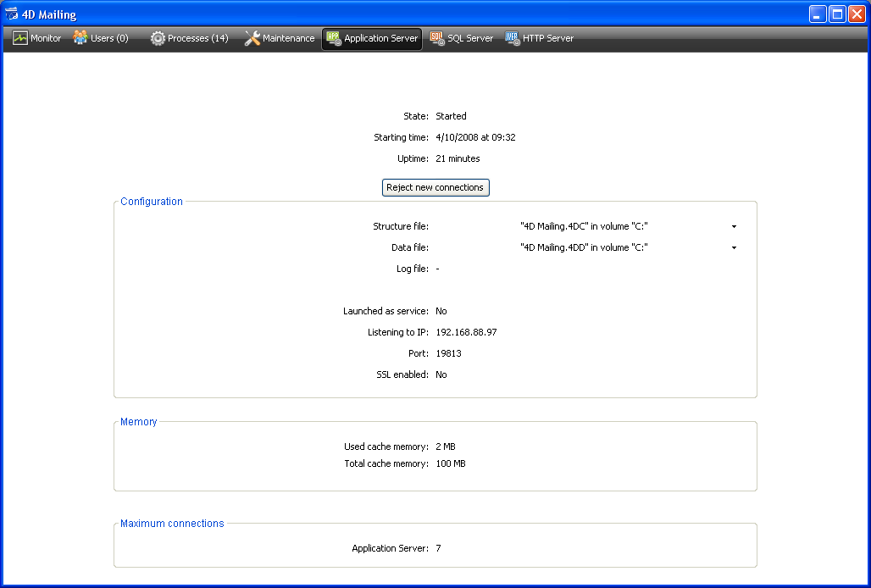
Task: Open the "4D Mailing.4DD" data file path menu
Action: coord(584,247)
